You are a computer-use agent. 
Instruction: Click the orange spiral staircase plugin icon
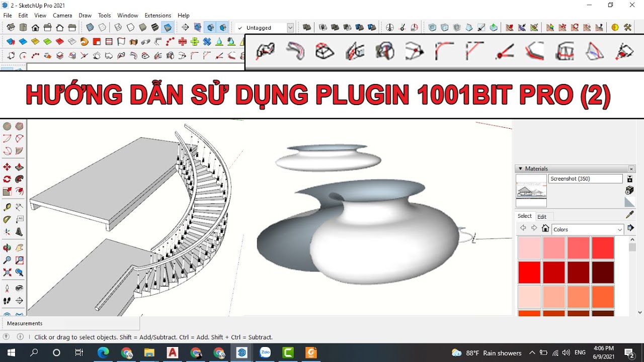[85, 42]
